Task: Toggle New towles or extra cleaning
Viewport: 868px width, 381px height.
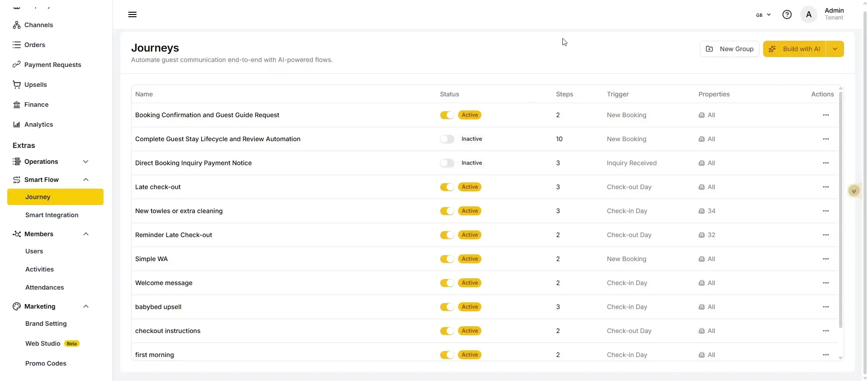Action: click(447, 211)
